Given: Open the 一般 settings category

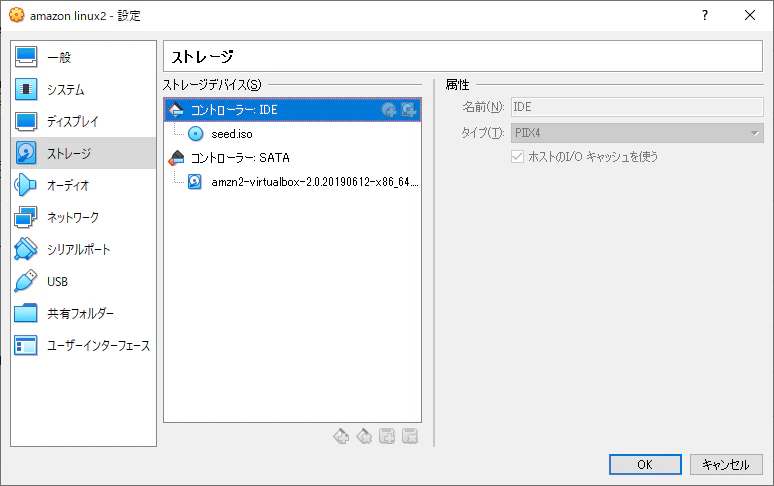Looking at the screenshot, I should 83,57.
